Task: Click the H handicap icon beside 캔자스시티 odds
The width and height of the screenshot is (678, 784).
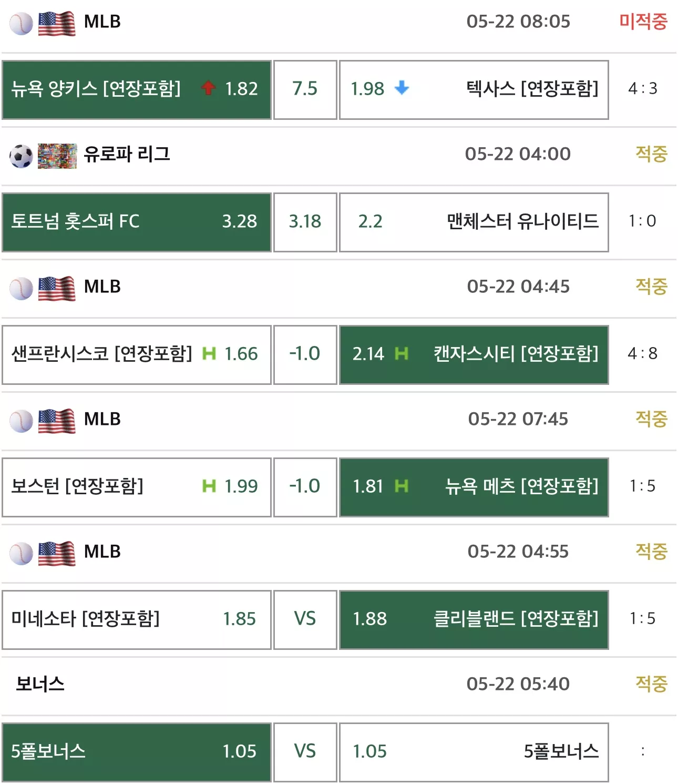Action: [x=402, y=353]
